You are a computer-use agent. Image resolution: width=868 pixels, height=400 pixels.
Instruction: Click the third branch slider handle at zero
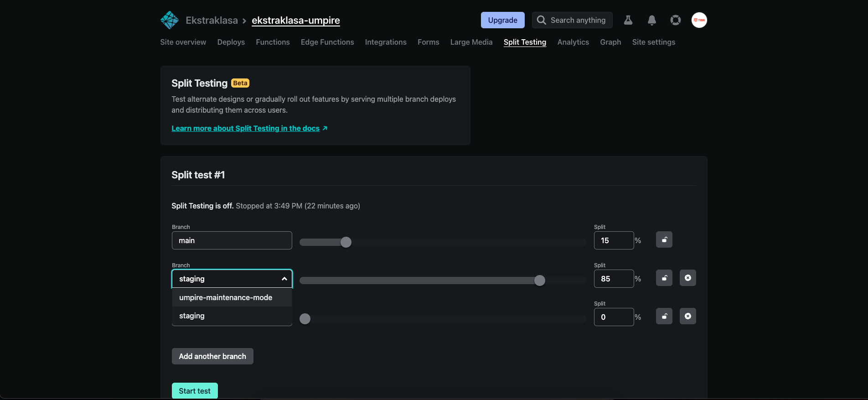point(305,319)
